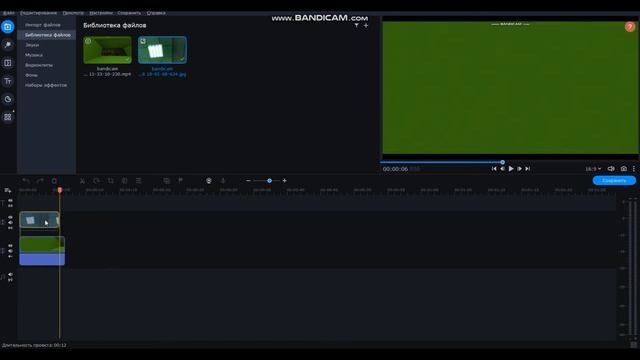Toggle preview volume speaker icon
The width and height of the screenshot is (640, 360).
611,169
